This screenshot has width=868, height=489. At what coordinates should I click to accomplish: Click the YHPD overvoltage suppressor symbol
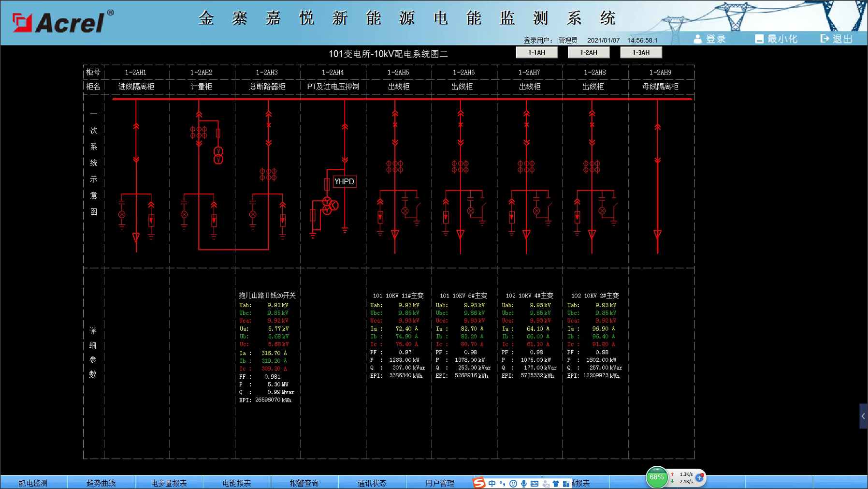[344, 181]
